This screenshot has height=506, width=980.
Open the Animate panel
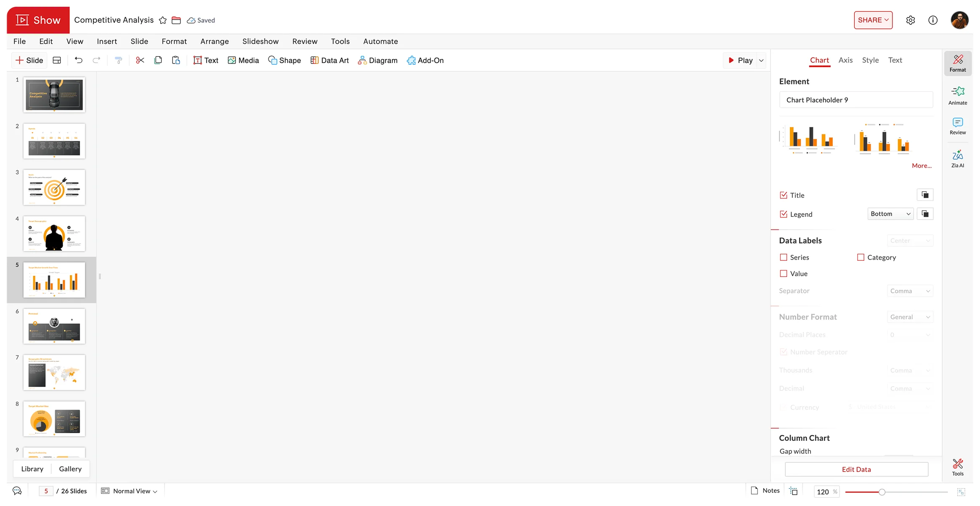click(x=957, y=95)
